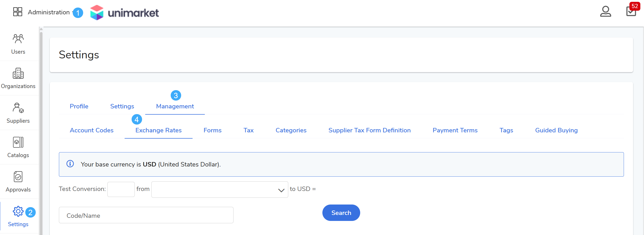
Task: Click the unimarket logo
Action: tap(125, 13)
